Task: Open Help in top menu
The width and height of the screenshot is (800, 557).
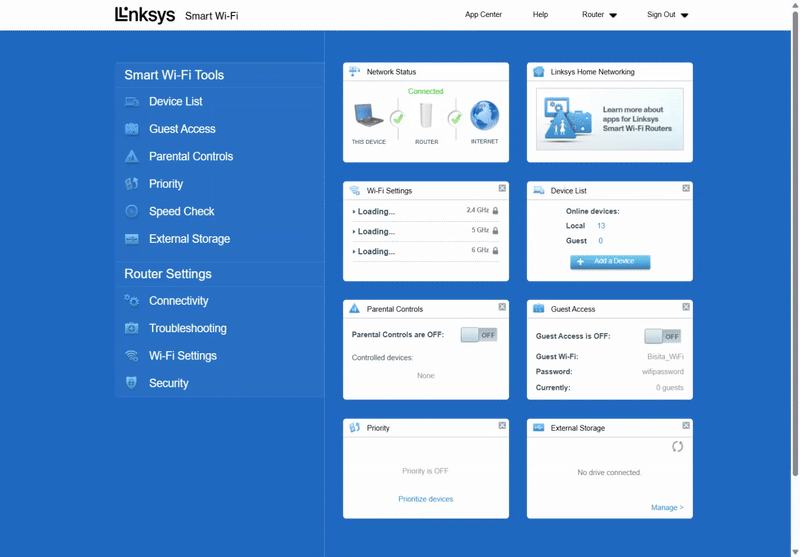Action: tap(540, 14)
